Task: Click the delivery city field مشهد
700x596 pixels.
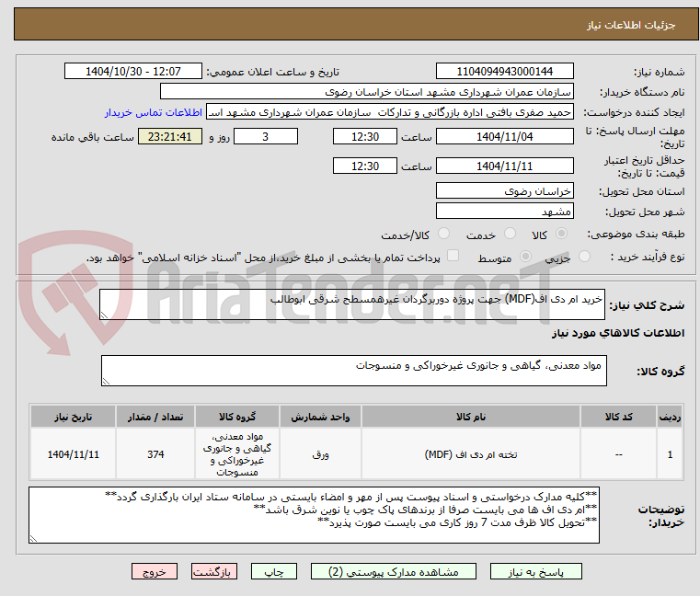Action: tap(504, 212)
